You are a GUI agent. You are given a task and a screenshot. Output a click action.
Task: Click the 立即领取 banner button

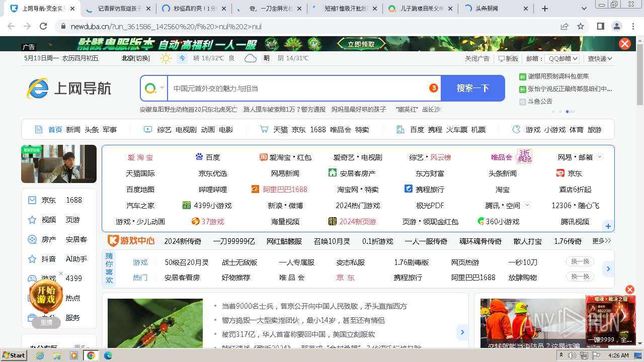coord(361,44)
